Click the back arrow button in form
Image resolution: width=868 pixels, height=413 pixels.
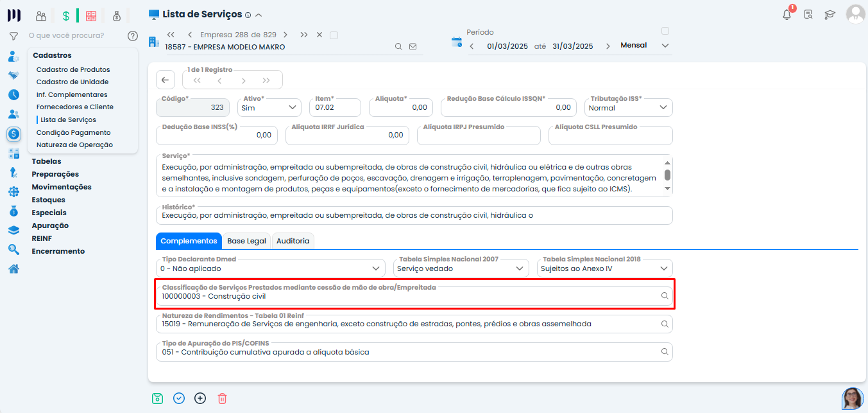click(x=166, y=80)
